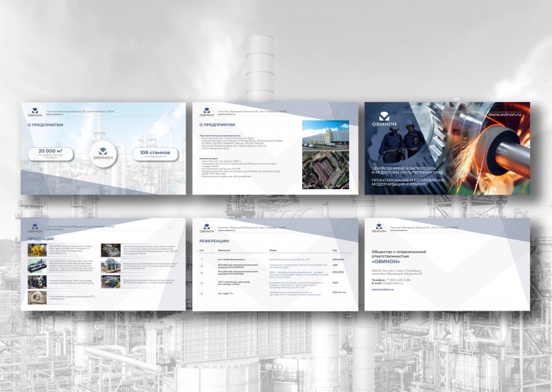Click the header logo on the ПРОДУКЦИЯ slide
The height and width of the screenshot is (392, 552).
35,228
